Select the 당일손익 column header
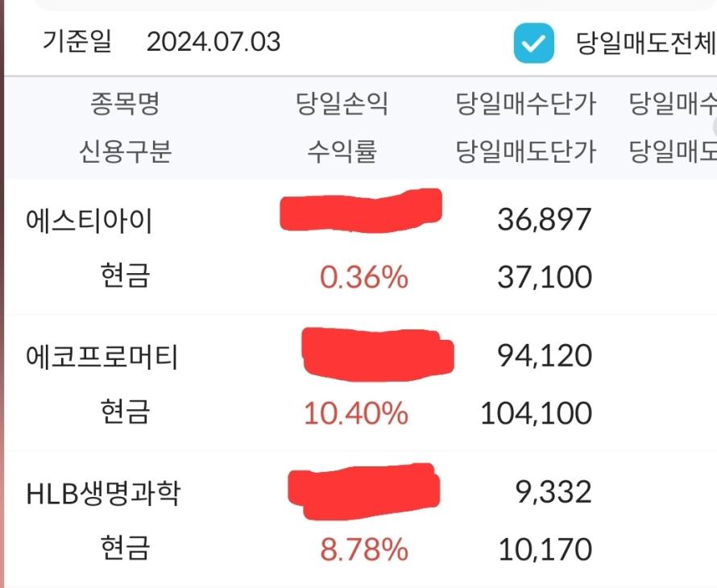 pyautogui.click(x=342, y=104)
